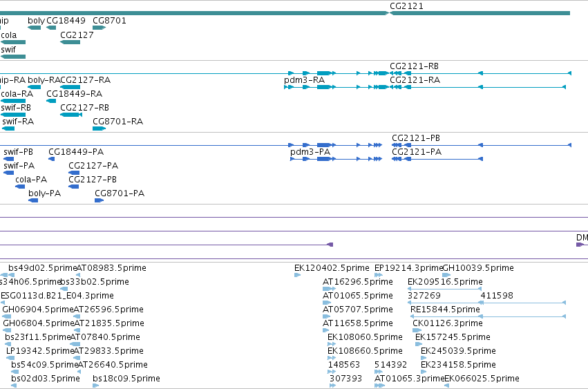Select the CG2121-RA transcript label

click(415, 80)
